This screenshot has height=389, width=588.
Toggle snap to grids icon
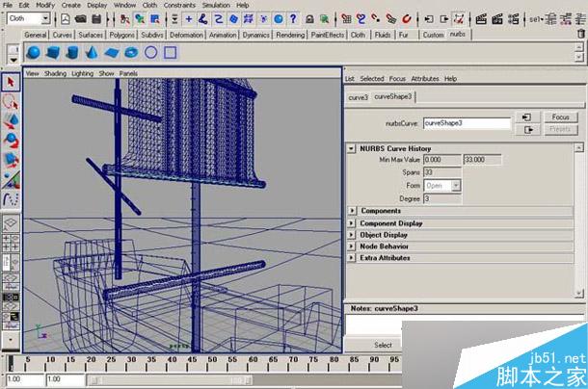[346, 18]
